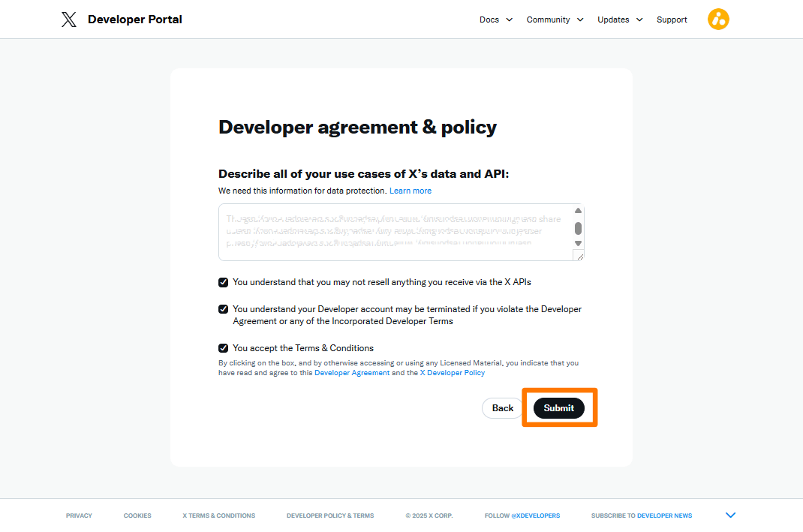Image resolution: width=803 pixels, height=532 pixels.
Task: Open the Learn more link
Action: [x=411, y=191]
